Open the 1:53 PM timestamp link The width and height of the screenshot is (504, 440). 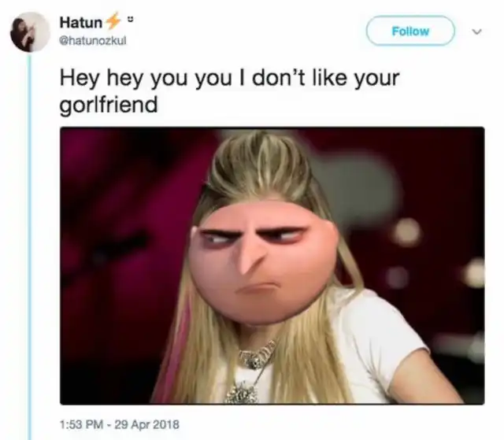tap(81, 424)
